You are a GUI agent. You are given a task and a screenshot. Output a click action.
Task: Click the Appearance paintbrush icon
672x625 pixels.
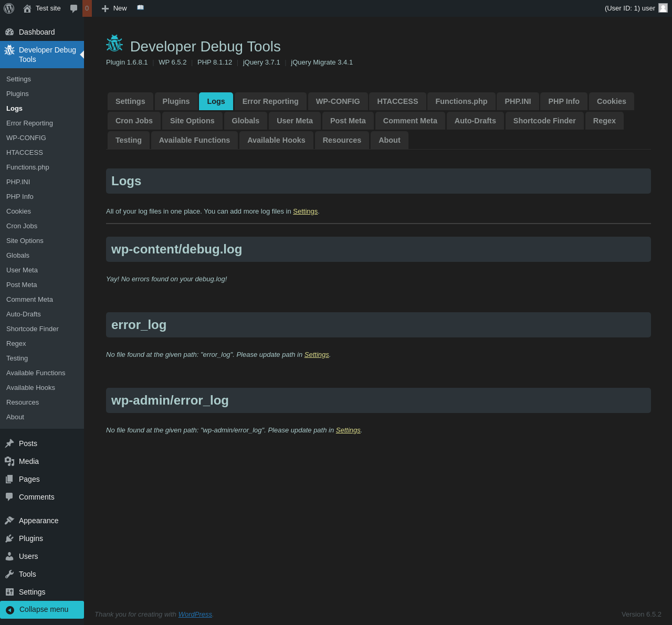coord(9,521)
